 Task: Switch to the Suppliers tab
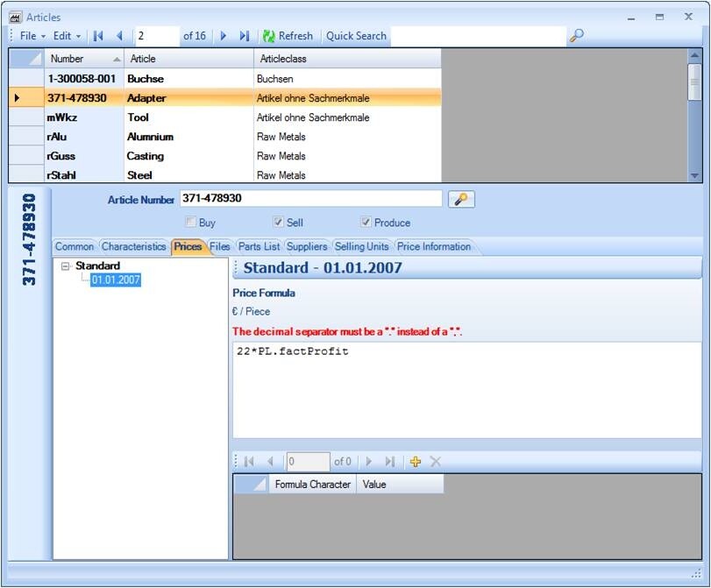click(307, 246)
